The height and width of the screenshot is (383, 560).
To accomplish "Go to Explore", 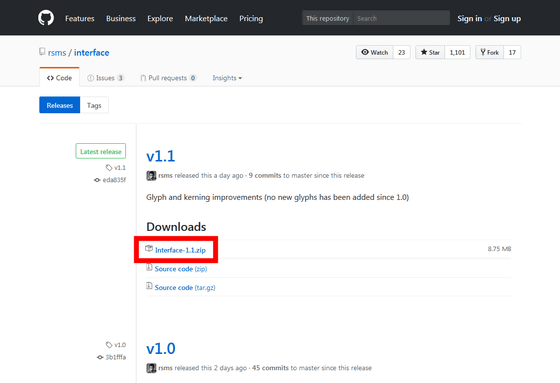I will 160,19.
